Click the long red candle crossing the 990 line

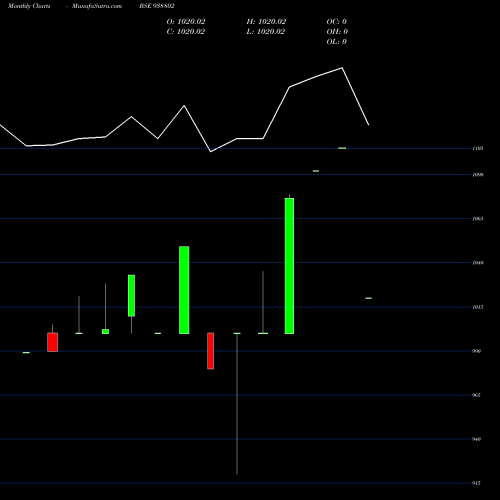coord(211,351)
